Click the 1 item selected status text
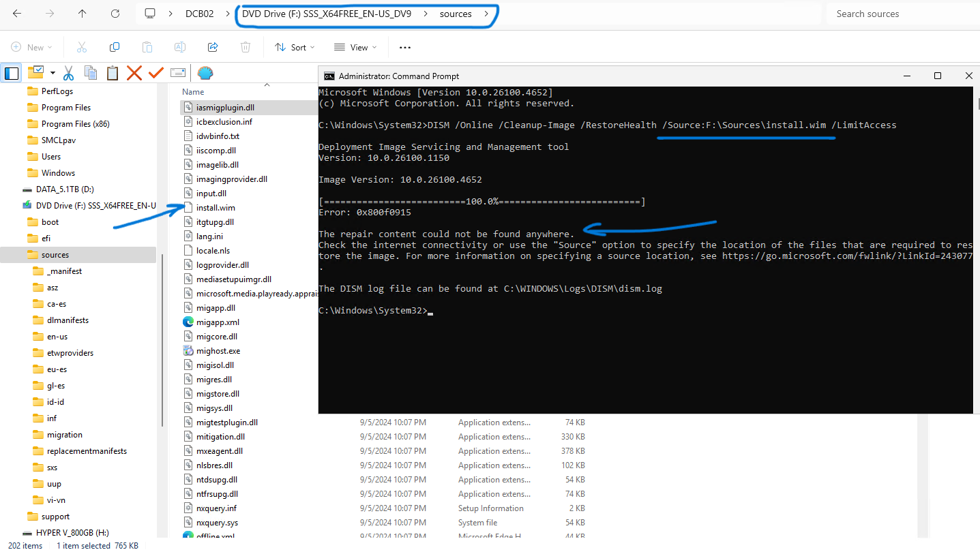This screenshot has height=552, width=980. point(83,546)
